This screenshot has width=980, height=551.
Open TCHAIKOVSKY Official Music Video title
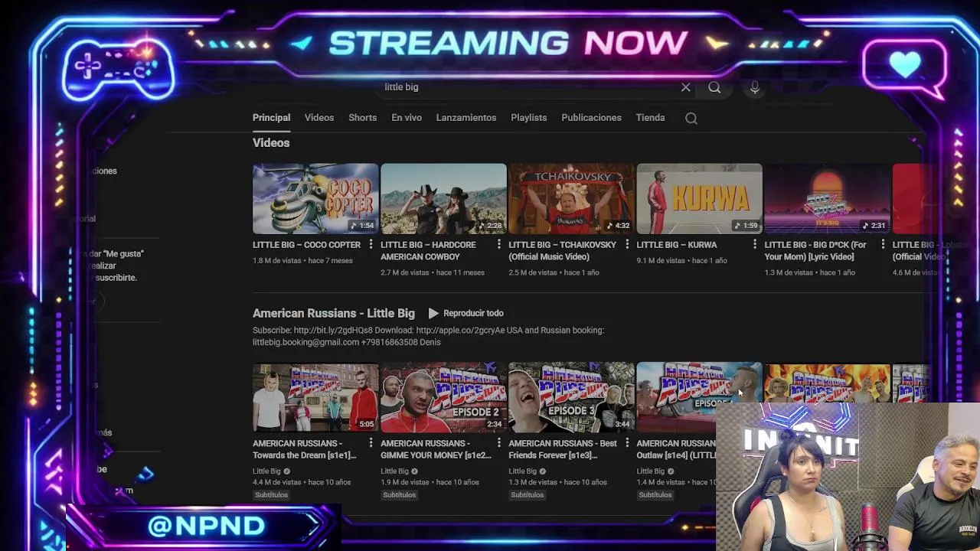[562, 251]
